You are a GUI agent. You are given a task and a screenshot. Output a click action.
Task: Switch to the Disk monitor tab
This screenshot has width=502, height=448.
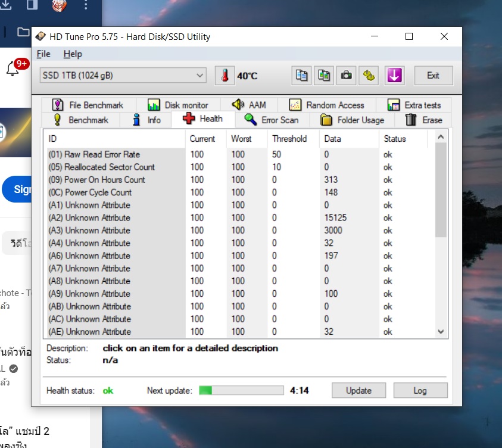tap(178, 105)
